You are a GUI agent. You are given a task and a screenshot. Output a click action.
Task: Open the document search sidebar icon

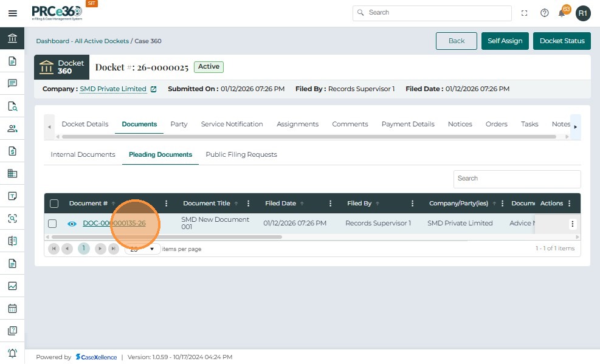click(x=12, y=106)
